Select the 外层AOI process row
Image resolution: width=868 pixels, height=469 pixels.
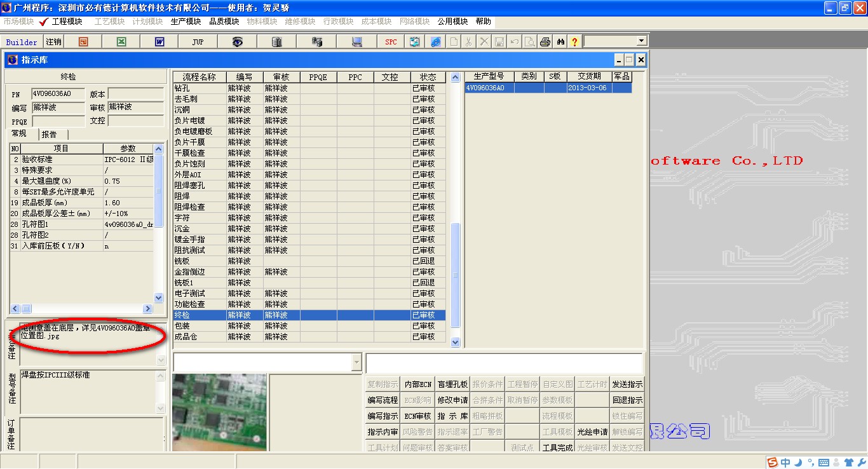click(x=309, y=174)
